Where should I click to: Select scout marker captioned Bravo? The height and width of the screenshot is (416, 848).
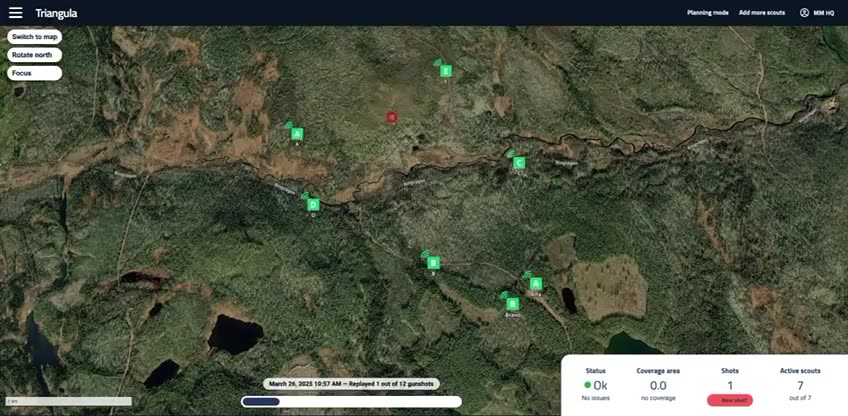[x=513, y=304]
